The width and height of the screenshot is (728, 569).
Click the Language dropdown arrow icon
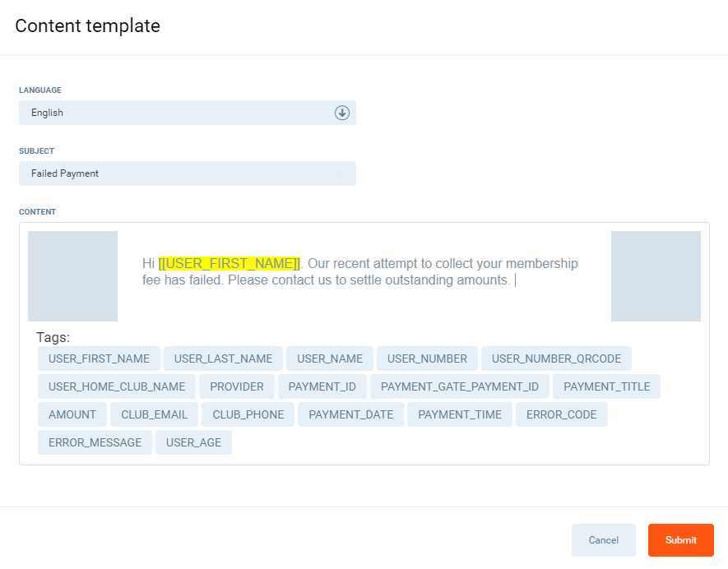(342, 113)
